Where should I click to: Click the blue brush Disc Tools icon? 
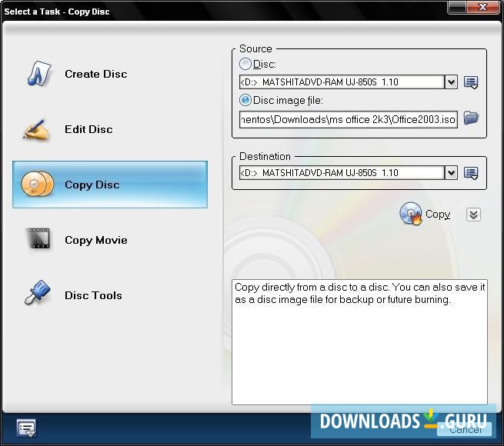point(38,292)
